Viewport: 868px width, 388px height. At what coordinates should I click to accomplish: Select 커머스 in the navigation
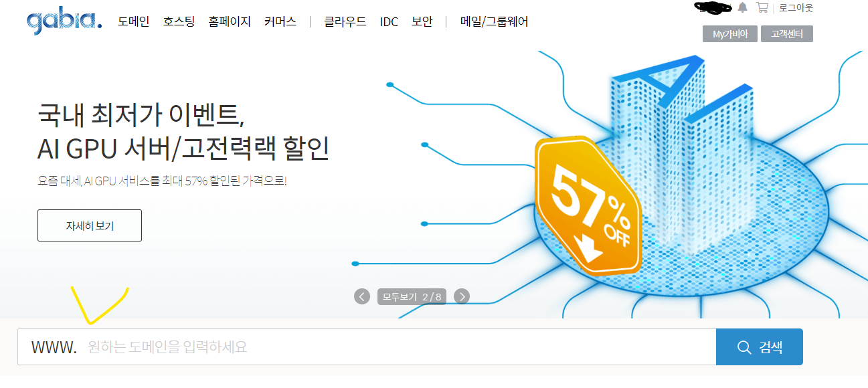280,21
